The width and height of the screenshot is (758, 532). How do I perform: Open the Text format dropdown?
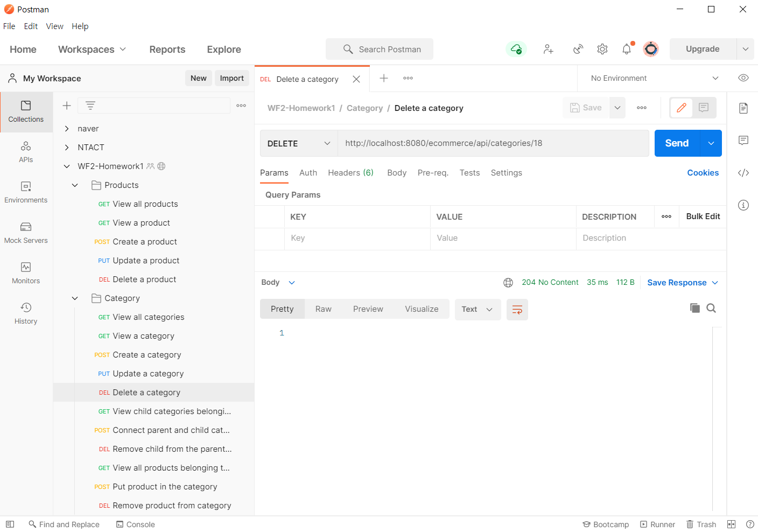478,310
